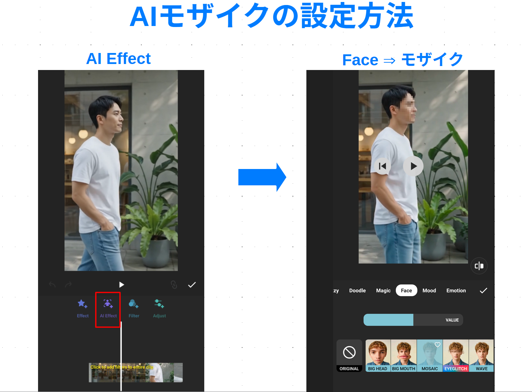Select the Face category tab

tap(407, 290)
